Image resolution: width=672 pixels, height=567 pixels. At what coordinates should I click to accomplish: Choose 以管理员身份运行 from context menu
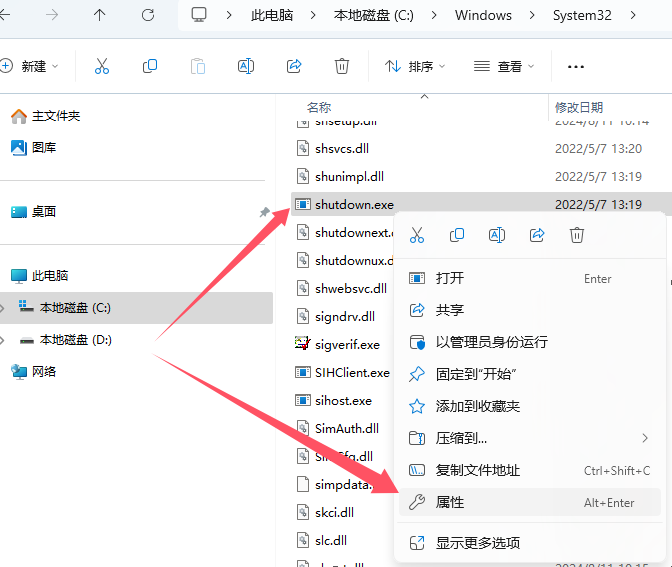pyautogui.click(x=530, y=342)
